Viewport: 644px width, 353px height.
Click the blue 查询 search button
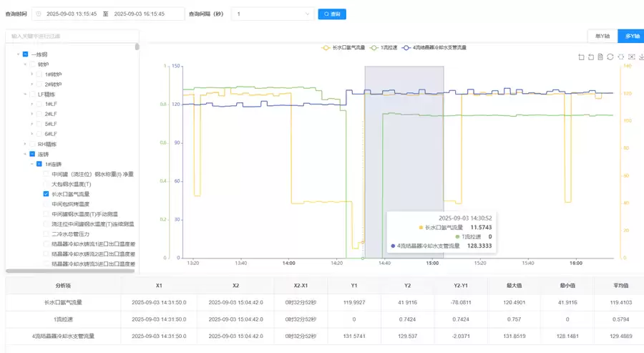[332, 14]
